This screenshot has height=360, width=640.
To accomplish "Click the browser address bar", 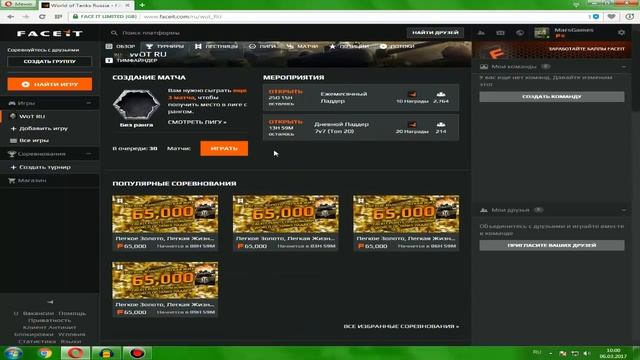I will click(x=327, y=17).
